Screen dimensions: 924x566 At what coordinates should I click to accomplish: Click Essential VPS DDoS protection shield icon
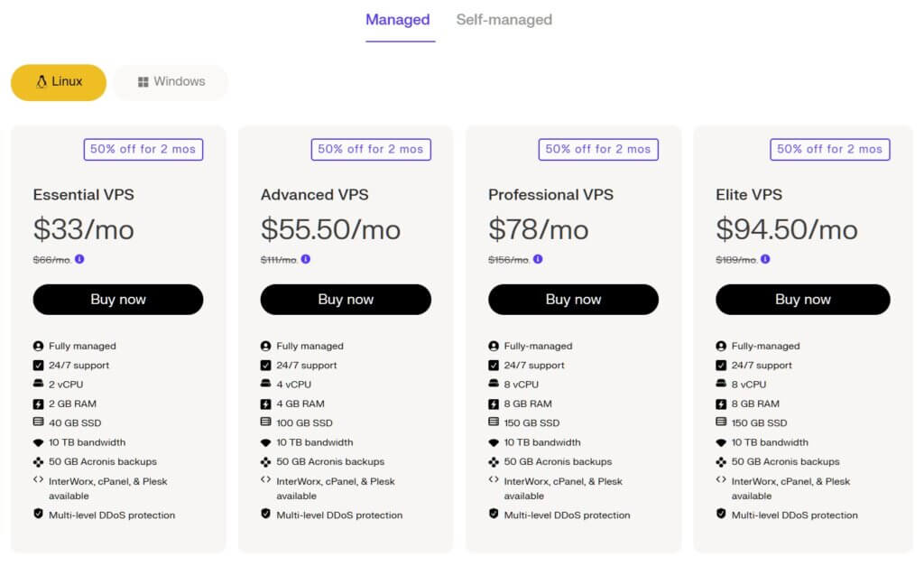(38, 515)
